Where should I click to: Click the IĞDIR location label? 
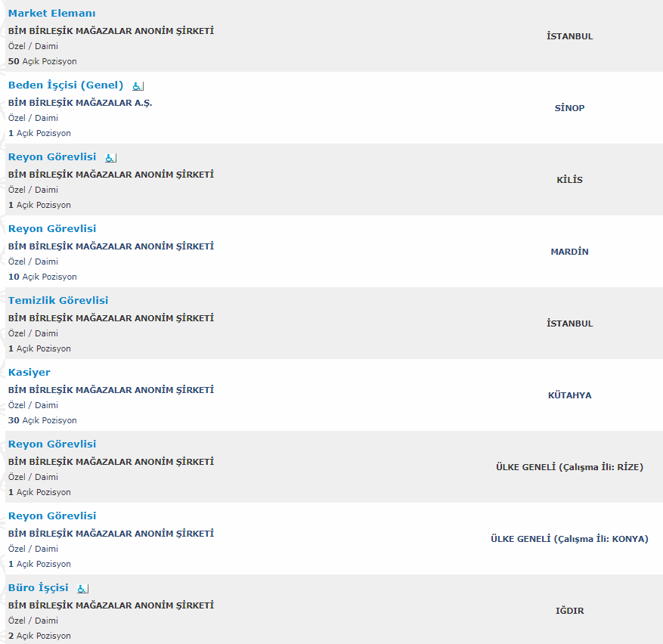click(569, 611)
